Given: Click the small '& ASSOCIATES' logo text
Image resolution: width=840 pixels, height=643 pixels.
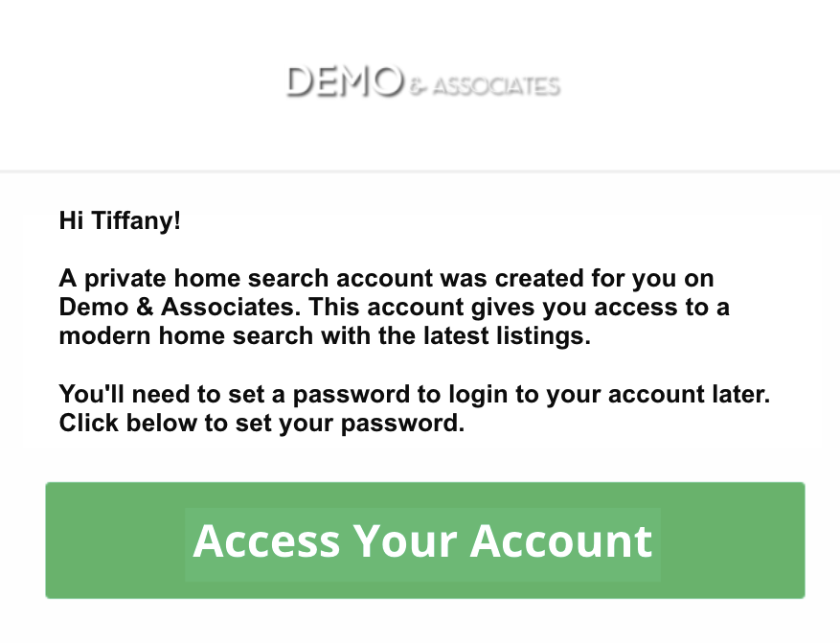Looking at the screenshot, I should tap(486, 86).
